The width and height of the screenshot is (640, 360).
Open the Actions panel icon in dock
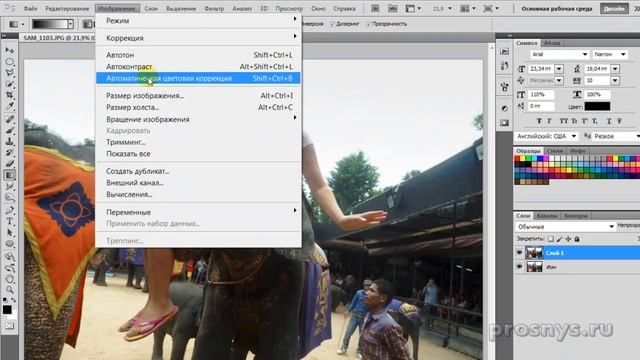pyautogui.click(x=504, y=51)
